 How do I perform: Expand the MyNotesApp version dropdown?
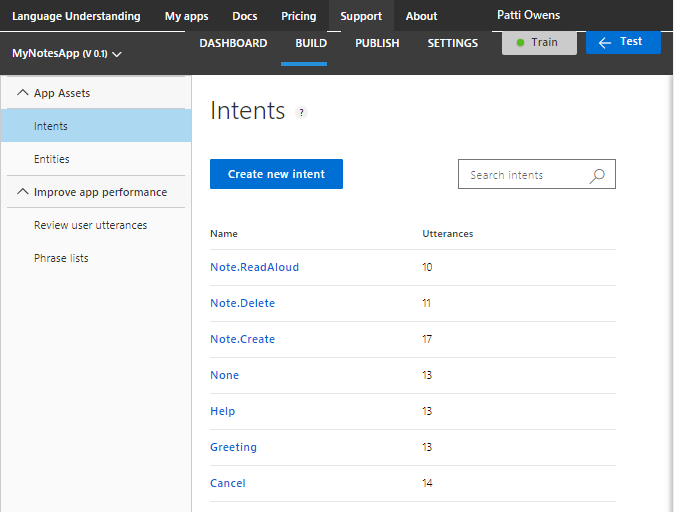117,54
